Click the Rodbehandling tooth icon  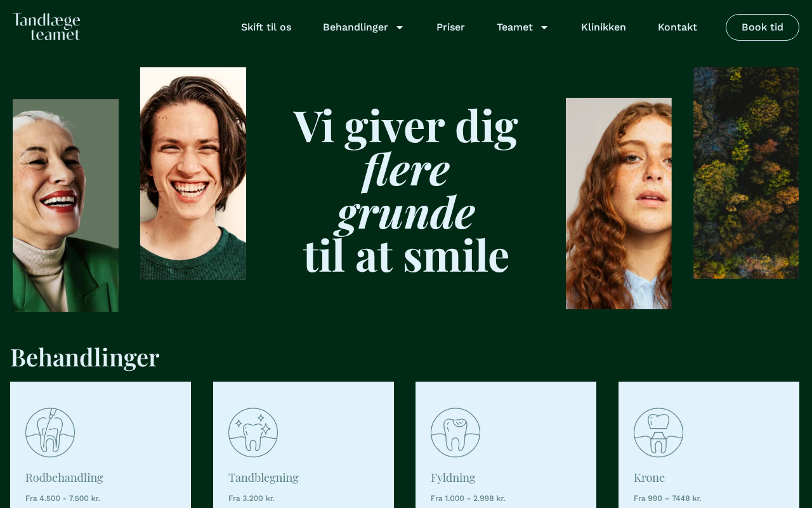tap(50, 432)
